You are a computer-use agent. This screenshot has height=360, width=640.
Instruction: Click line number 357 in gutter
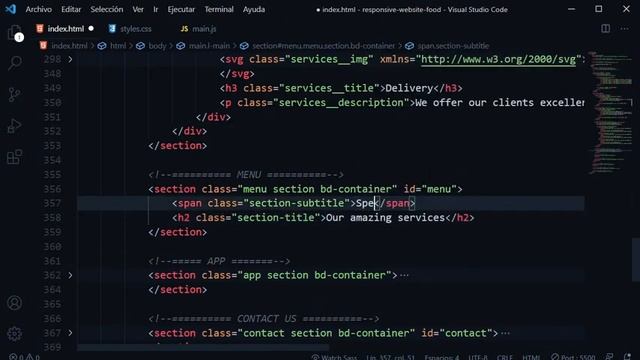pyautogui.click(x=52, y=203)
